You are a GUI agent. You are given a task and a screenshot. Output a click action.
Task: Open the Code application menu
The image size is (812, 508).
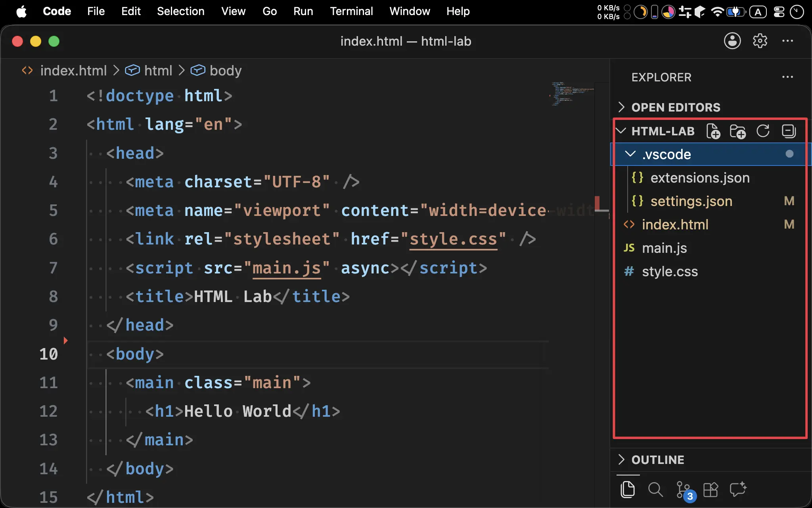point(57,12)
